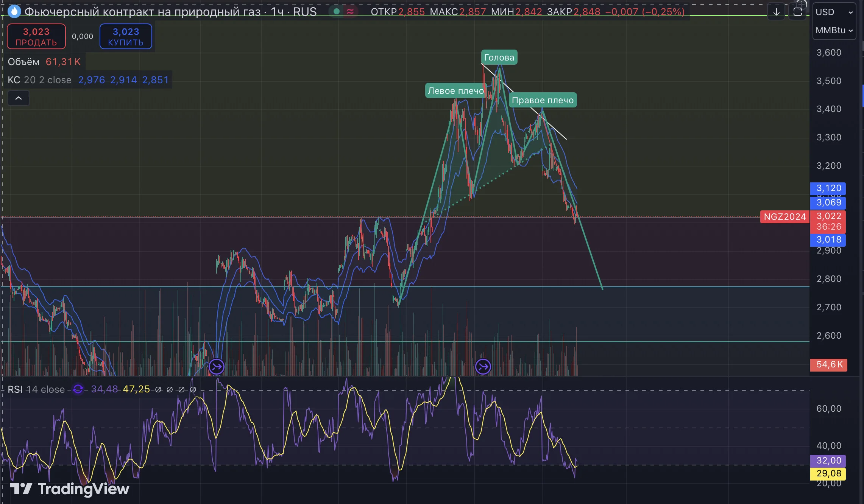The height and width of the screenshot is (504, 864).
Task: Click the chart title Фьючерсный контракт на природный газ
Action: 143,12
